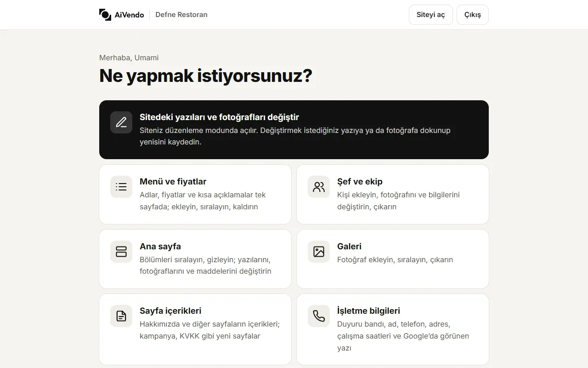Open the Galeri heading
Image resolution: width=588 pixels, height=368 pixels.
click(x=349, y=247)
